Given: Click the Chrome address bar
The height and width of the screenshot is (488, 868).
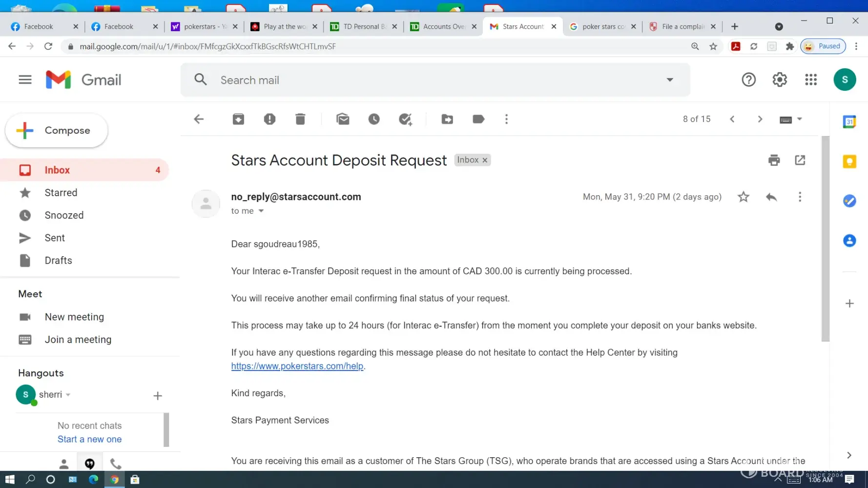Looking at the screenshot, I should pyautogui.click(x=376, y=46).
